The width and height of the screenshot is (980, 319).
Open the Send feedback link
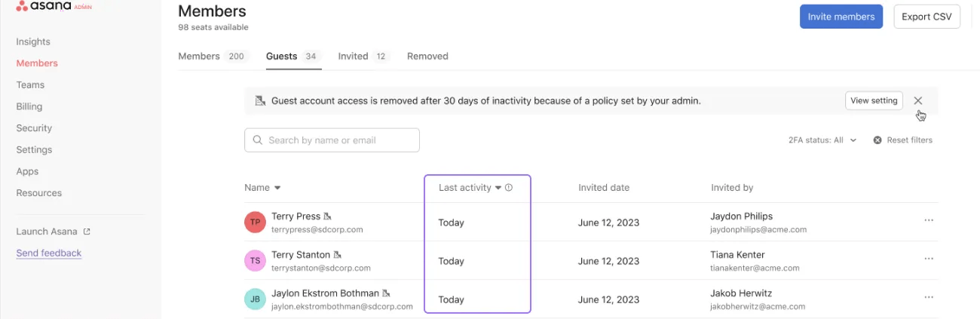click(49, 253)
